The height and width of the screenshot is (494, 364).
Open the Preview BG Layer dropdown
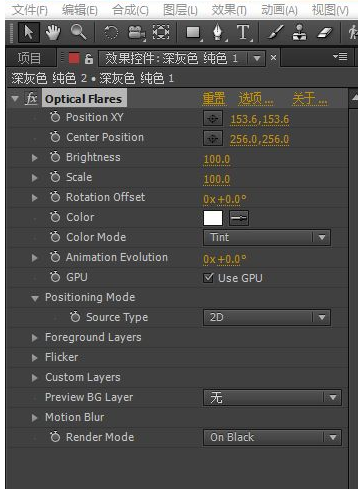point(272,398)
